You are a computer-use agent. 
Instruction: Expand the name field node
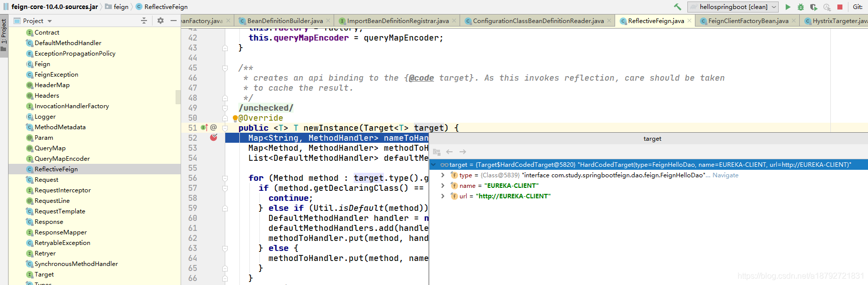[x=443, y=186]
